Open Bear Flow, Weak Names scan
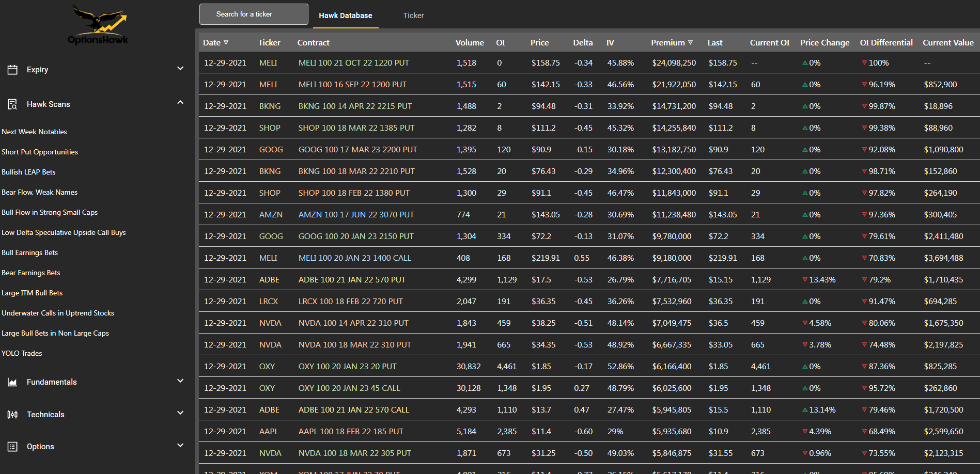Screen dimensions: 980x474 click(x=39, y=192)
